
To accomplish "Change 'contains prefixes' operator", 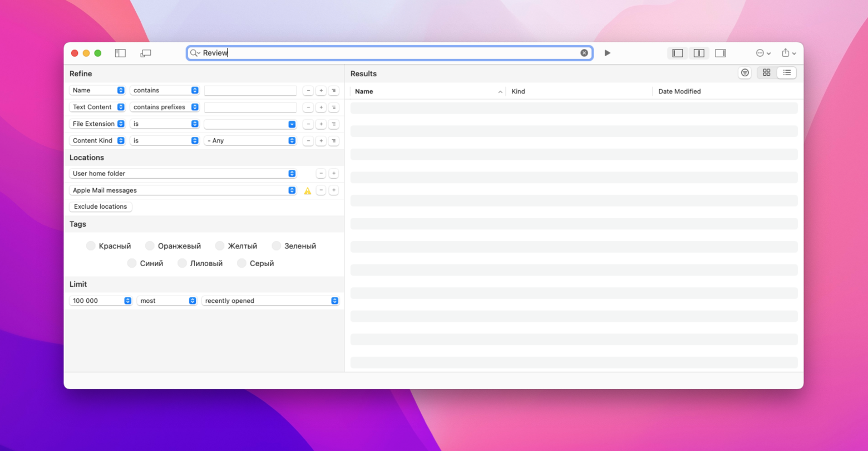I will coord(164,107).
